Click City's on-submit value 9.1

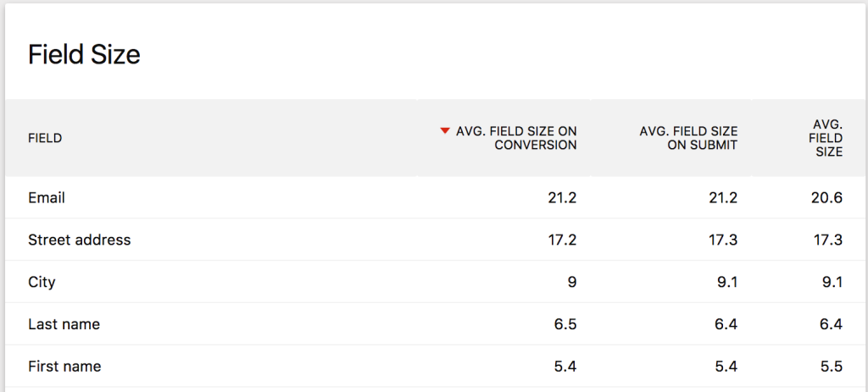pos(726,282)
